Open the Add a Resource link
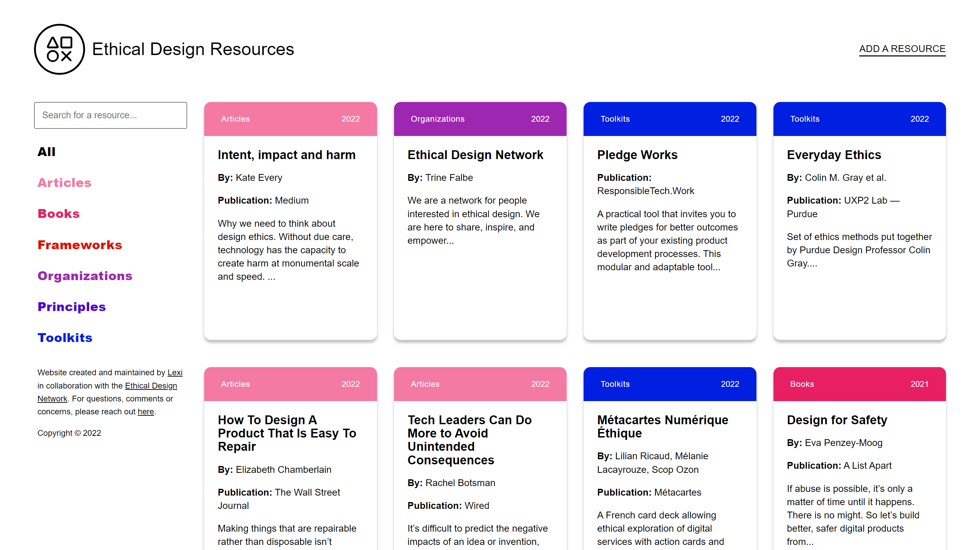 [x=902, y=49]
